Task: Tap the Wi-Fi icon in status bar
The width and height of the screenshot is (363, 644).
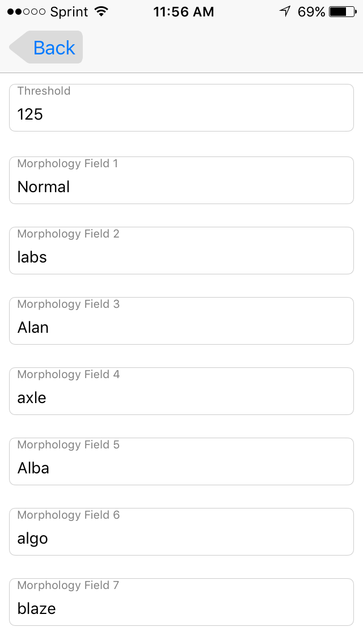Action: point(102,11)
